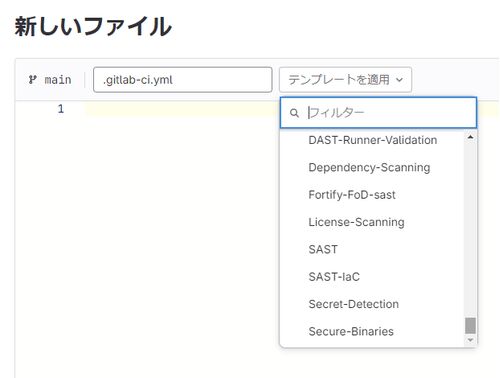Screen dimensions: 500x378
Task: Select the DAST-Runner-Validation template
Action: 373,140
